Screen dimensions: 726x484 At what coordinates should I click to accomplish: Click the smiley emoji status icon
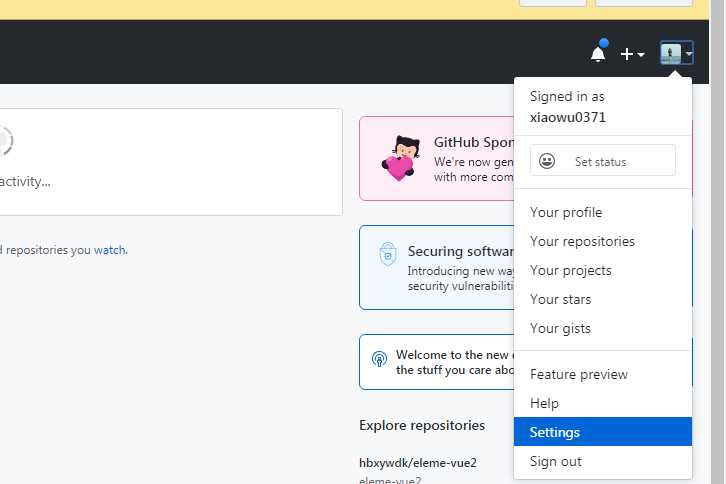point(547,161)
